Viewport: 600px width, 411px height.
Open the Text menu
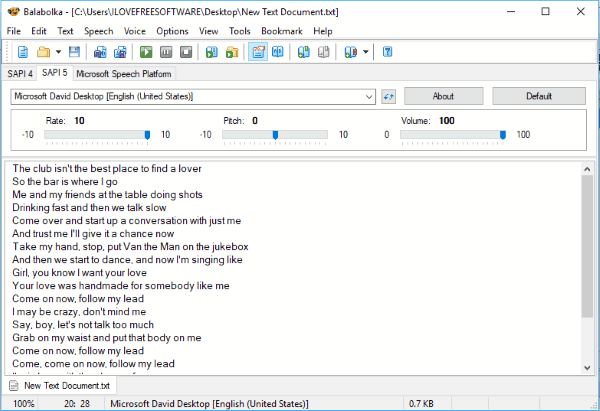click(x=65, y=31)
